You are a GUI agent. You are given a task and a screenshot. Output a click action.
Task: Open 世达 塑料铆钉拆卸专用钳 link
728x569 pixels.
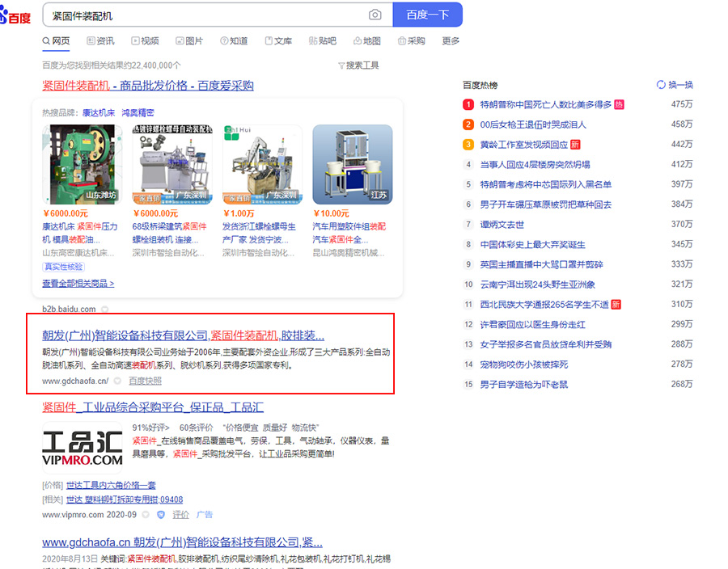tap(125, 499)
